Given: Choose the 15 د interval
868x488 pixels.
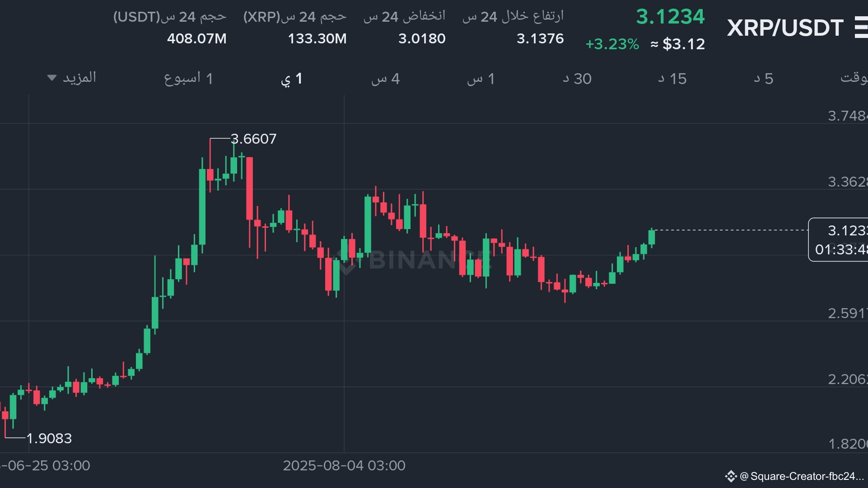Looking at the screenshot, I should (x=672, y=79).
